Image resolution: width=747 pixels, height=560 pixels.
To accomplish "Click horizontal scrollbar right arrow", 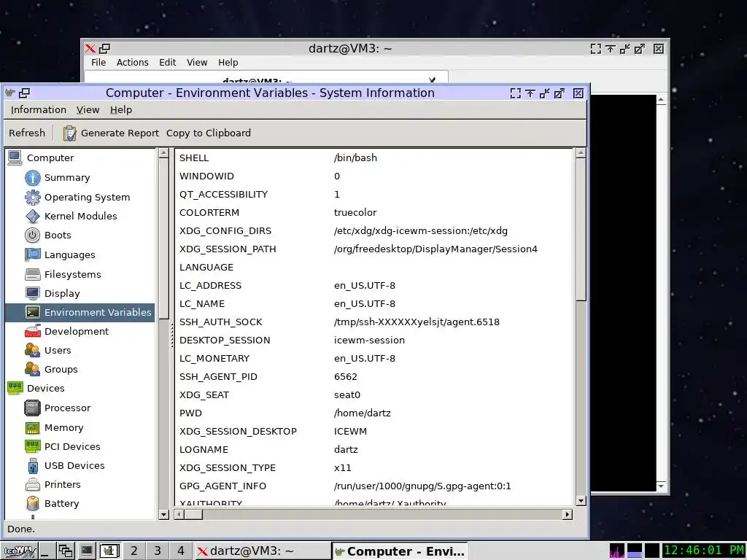I will [x=568, y=514].
